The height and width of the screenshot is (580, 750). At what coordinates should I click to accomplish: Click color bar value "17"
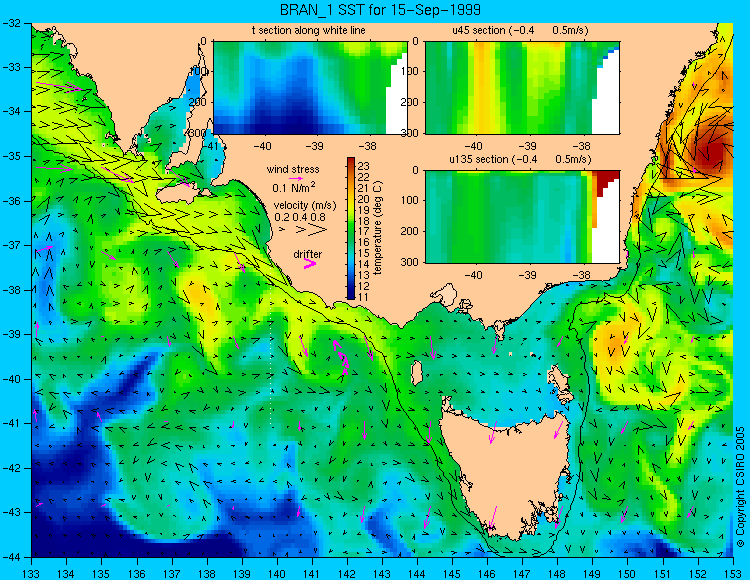click(x=364, y=232)
